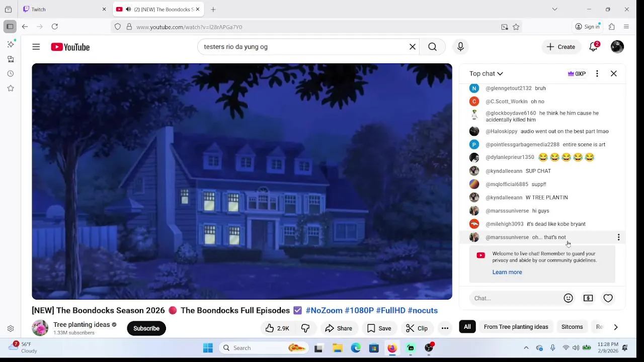Select glockboydave6160's chat username
Viewport: 644px width, 362px height.
pos(511,113)
